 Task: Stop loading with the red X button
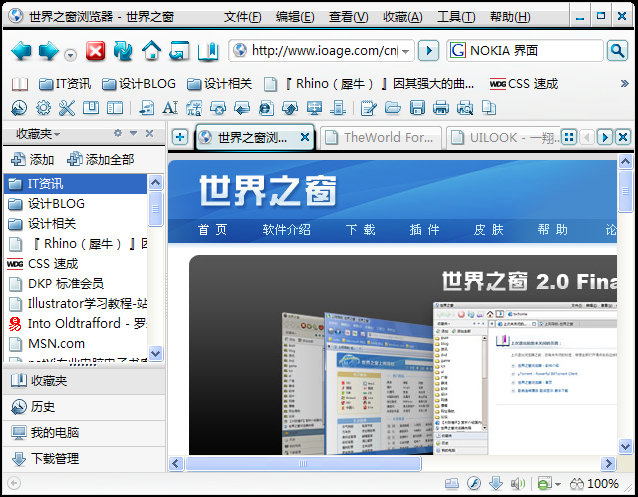click(96, 51)
